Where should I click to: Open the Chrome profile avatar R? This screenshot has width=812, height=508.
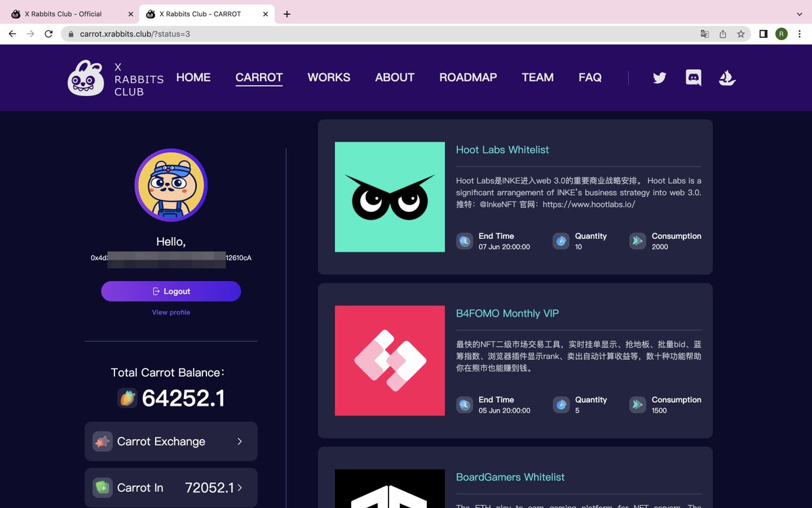782,34
